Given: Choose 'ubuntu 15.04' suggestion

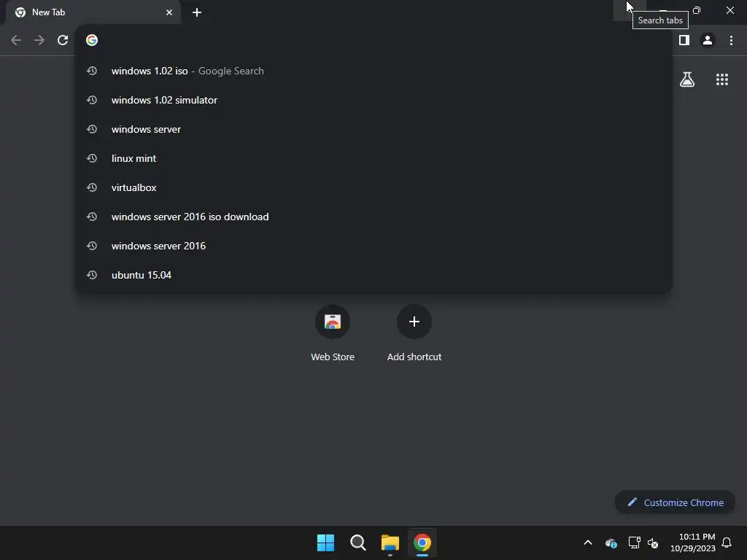Looking at the screenshot, I should 373,275.
